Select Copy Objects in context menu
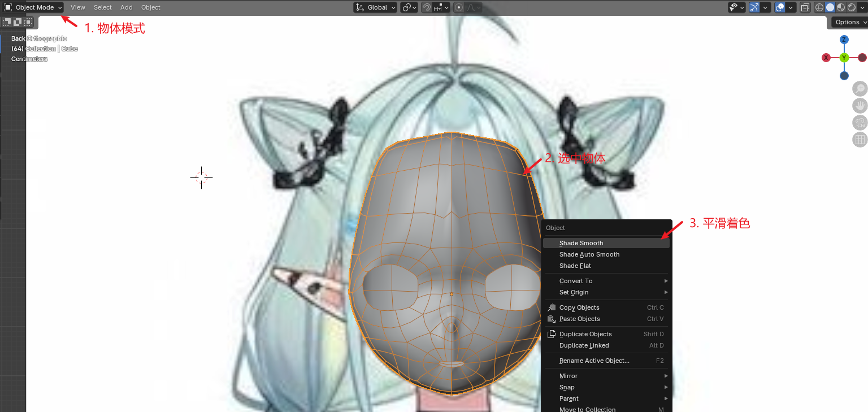Viewport: 868px width, 412px height. (x=606, y=307)
